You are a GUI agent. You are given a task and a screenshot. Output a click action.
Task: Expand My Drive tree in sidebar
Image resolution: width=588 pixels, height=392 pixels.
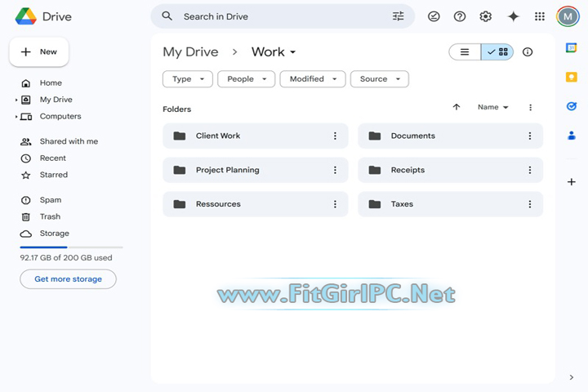click(16, 100)
